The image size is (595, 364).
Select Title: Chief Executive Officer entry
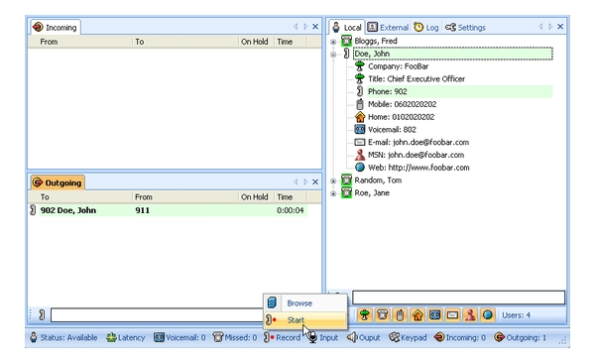[416, 79]
